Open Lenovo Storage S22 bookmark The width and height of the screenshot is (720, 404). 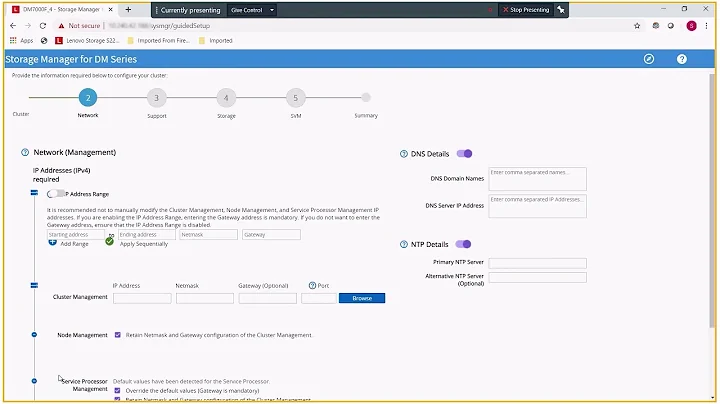pos(87,40)
